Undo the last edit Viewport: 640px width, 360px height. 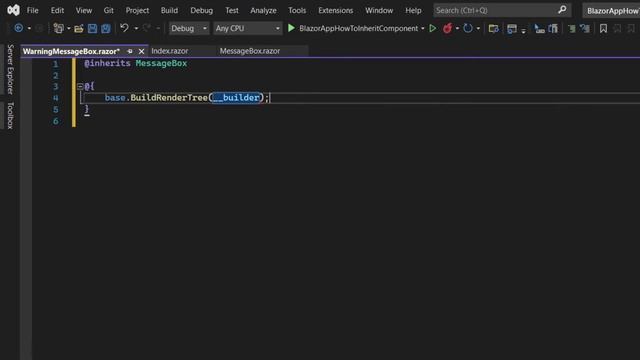coord(124,28)
